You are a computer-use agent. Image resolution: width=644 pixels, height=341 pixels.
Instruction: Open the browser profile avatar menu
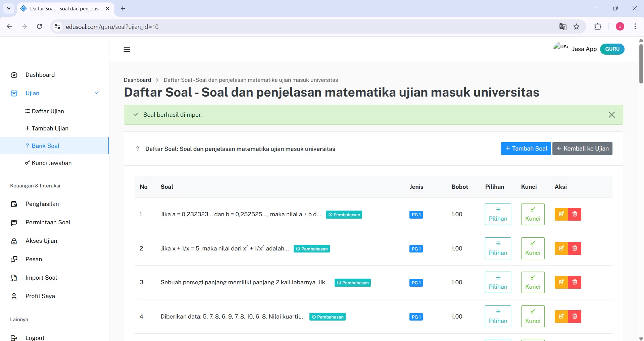point(620,26)
